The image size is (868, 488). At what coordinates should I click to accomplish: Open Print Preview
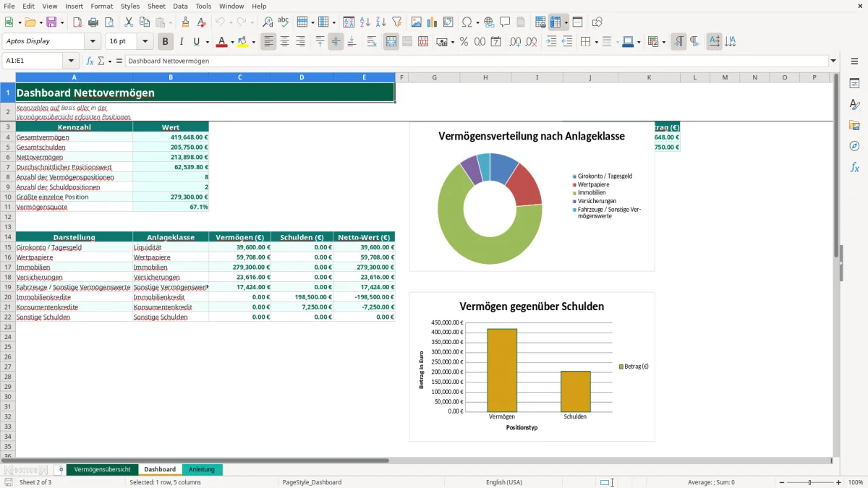109,22
